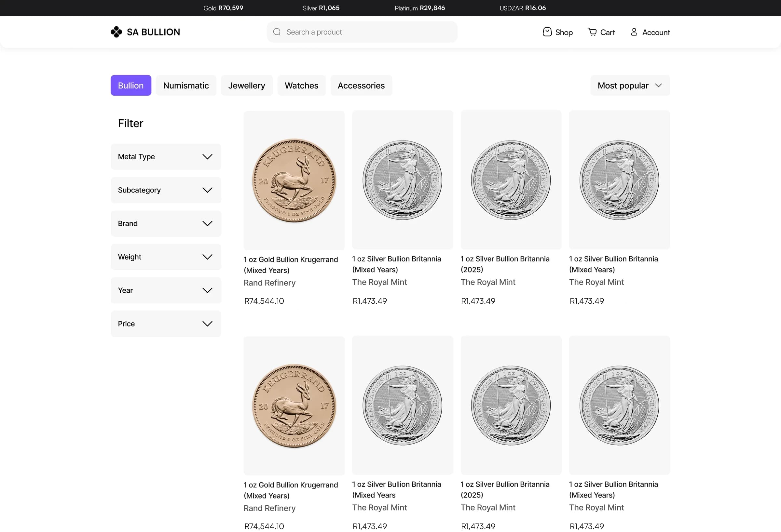The image size is (781, 532).
Task: Click the SA Bullion clover logo icon
Action: [116, 32]
